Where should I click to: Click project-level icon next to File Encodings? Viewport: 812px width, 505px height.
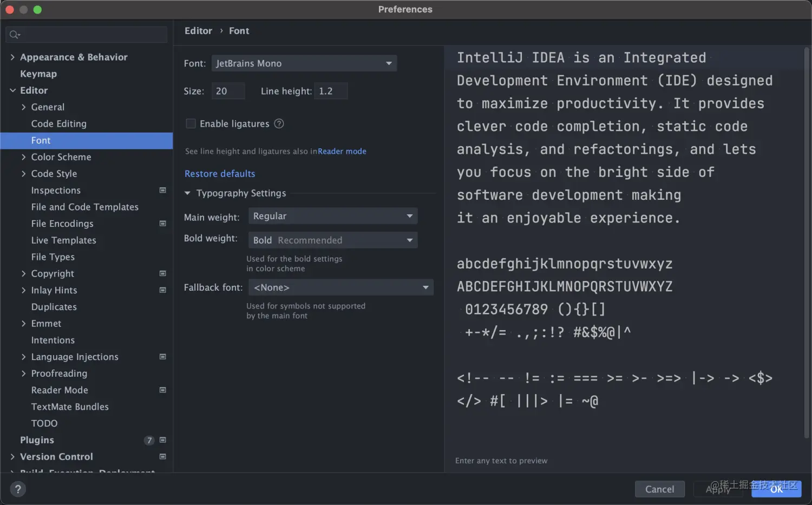click(x=162, y=224)
